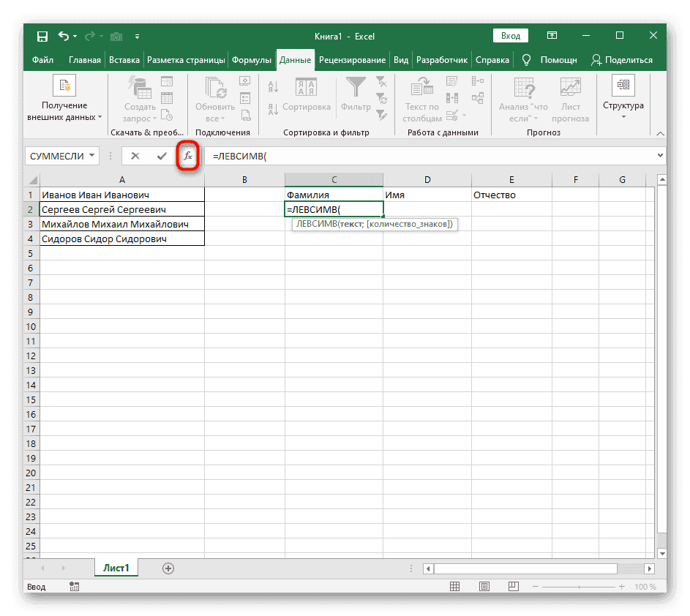This screenshot has width=690, height=616.
Task: Switch to the Formulas ribbon tab
Action: 252,60
